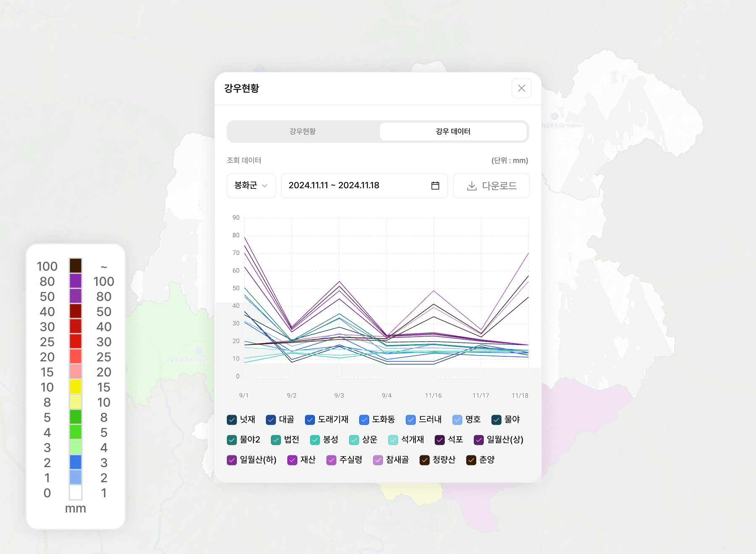Close the 강우현황 dialog
756x554 pixels.
click(521, 88)
